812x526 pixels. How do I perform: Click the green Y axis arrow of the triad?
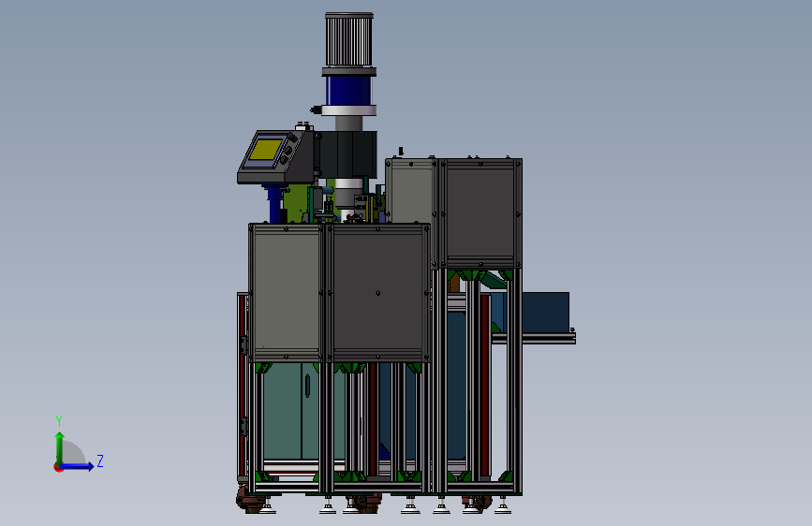[x=60, y=447]
